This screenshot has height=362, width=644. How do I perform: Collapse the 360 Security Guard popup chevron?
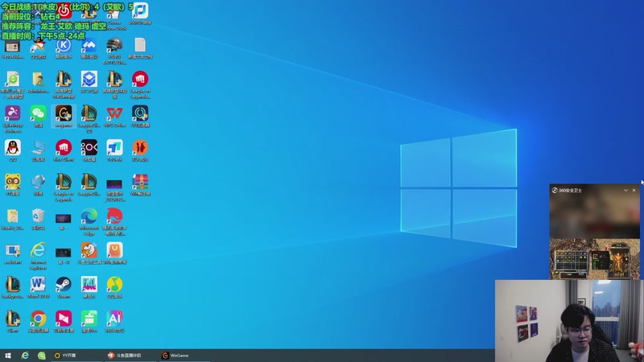[x=625, y=190]
